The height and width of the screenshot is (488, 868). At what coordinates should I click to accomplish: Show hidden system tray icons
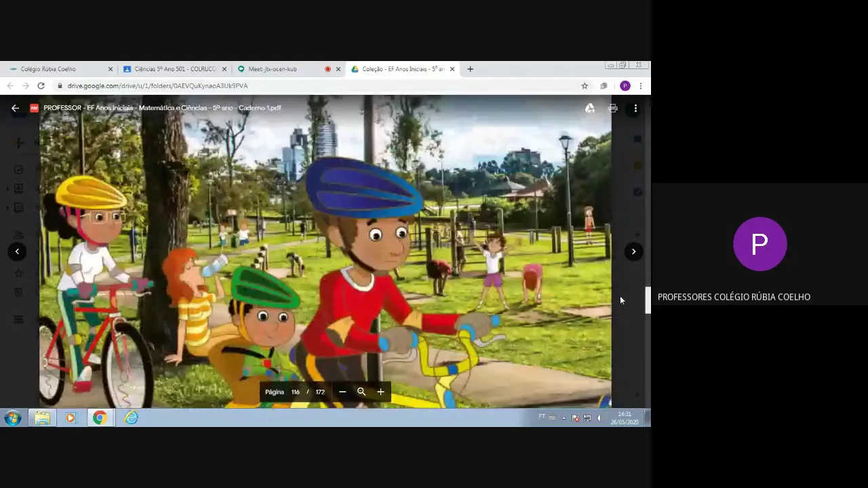coord(564,418)
